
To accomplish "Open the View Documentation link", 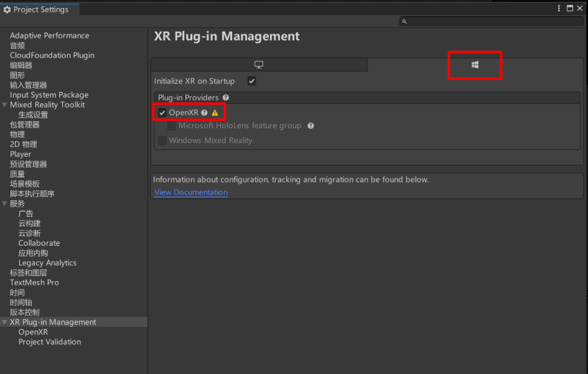I will (x=191, y=192).
